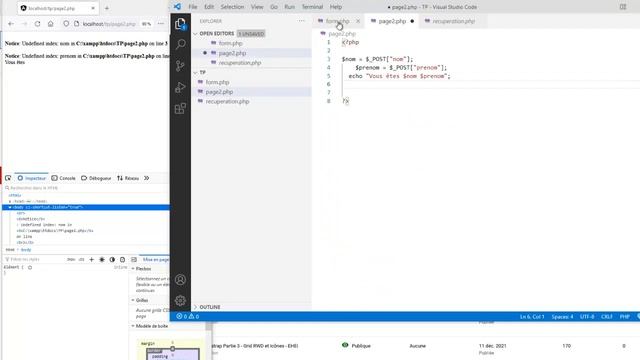Collapse the Modèle de boîte section
640x360 pixels.
pyautogui.click(x=133, y=326)
